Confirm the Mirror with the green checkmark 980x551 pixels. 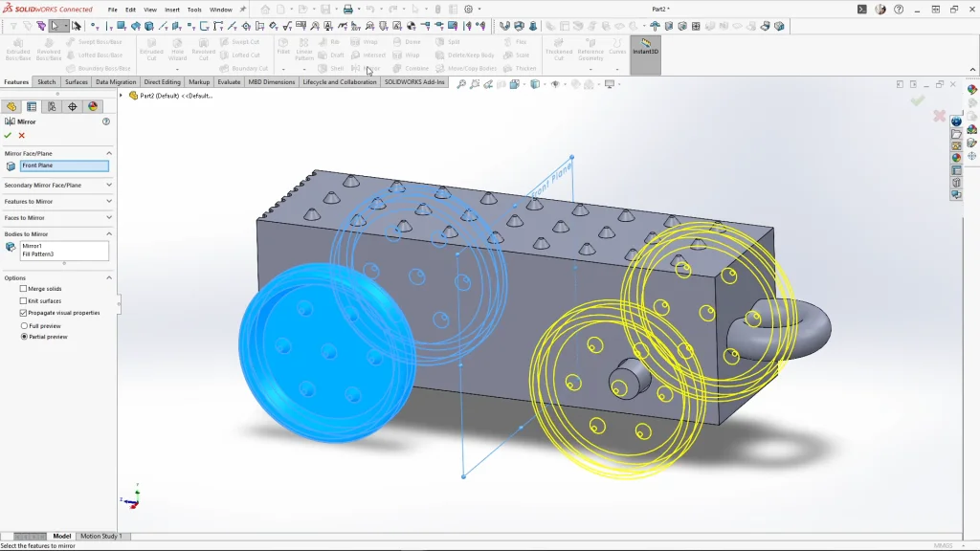click(x=8, y=136)
